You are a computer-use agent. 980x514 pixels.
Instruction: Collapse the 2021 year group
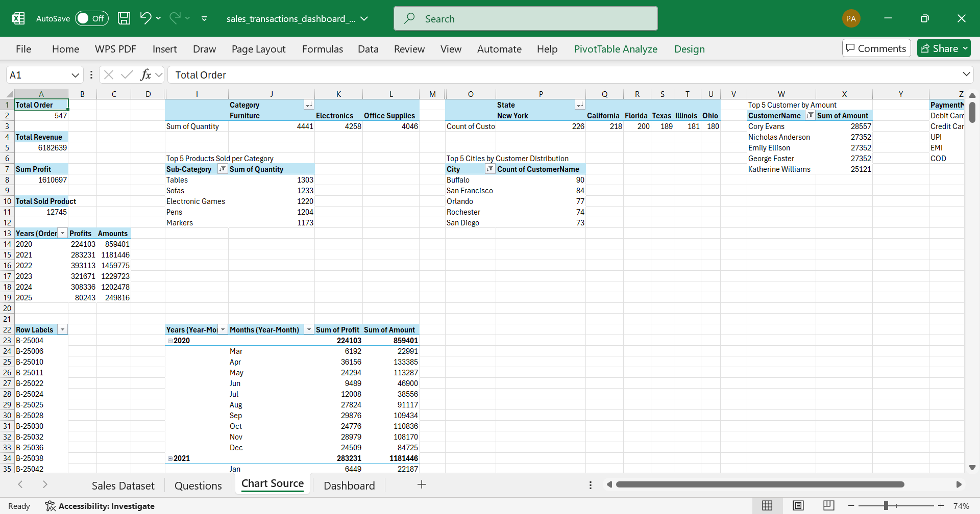170,458
